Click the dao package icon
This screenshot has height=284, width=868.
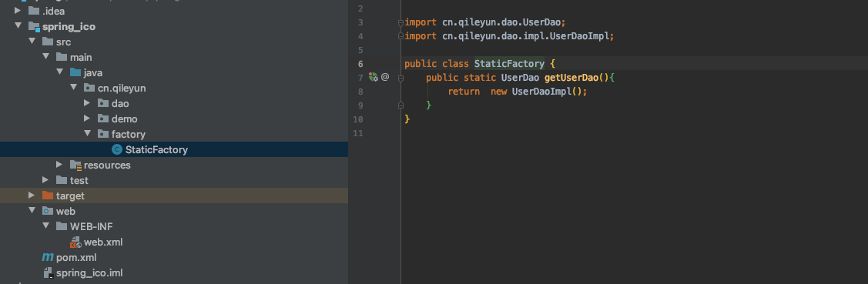tap(103, 103)
